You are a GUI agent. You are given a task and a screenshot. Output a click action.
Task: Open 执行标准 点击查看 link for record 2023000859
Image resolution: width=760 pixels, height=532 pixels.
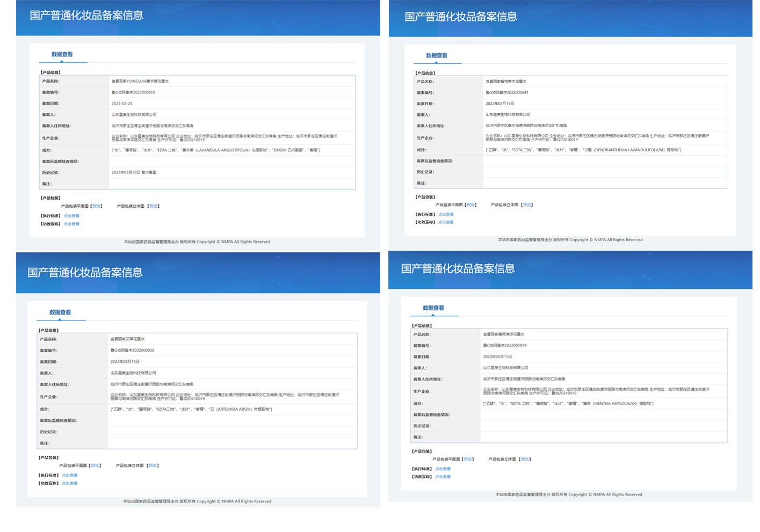(x=71, y=216)
